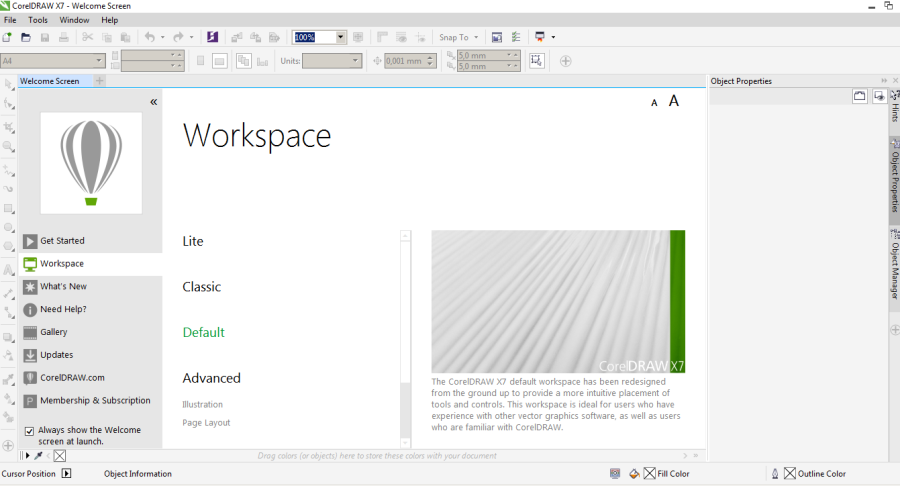Select the Pick tool in toolbox

(9, 85)
